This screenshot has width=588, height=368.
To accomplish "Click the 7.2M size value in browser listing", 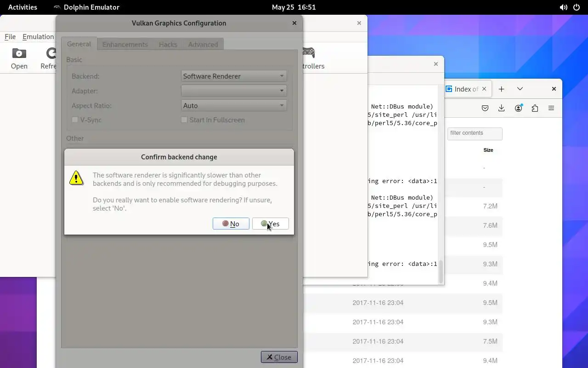I will coord(490,206).
